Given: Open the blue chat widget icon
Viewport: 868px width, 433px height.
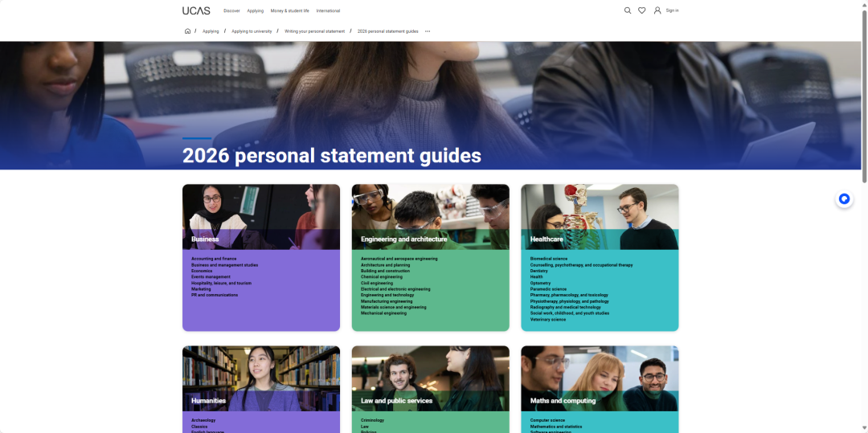Looking at the screenshot, I should pyautogui.click(x=844, y=199).
